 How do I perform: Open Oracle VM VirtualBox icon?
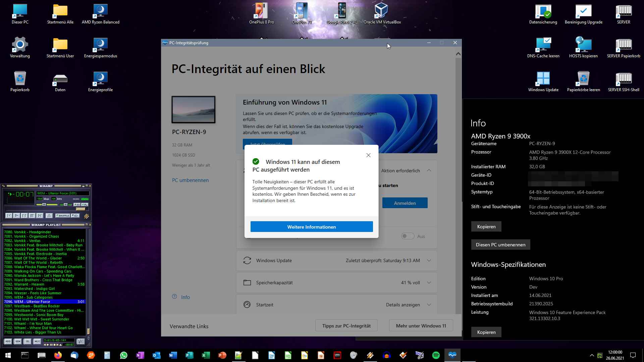click(382, 14)
